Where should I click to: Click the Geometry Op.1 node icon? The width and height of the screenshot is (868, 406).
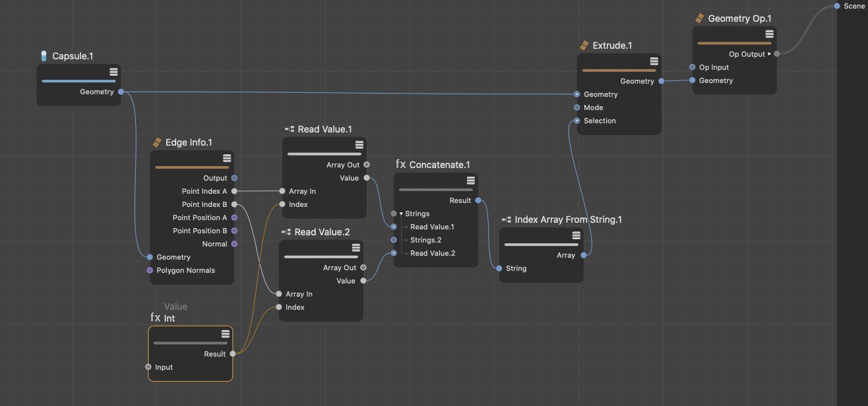click(x=700, y=18)
